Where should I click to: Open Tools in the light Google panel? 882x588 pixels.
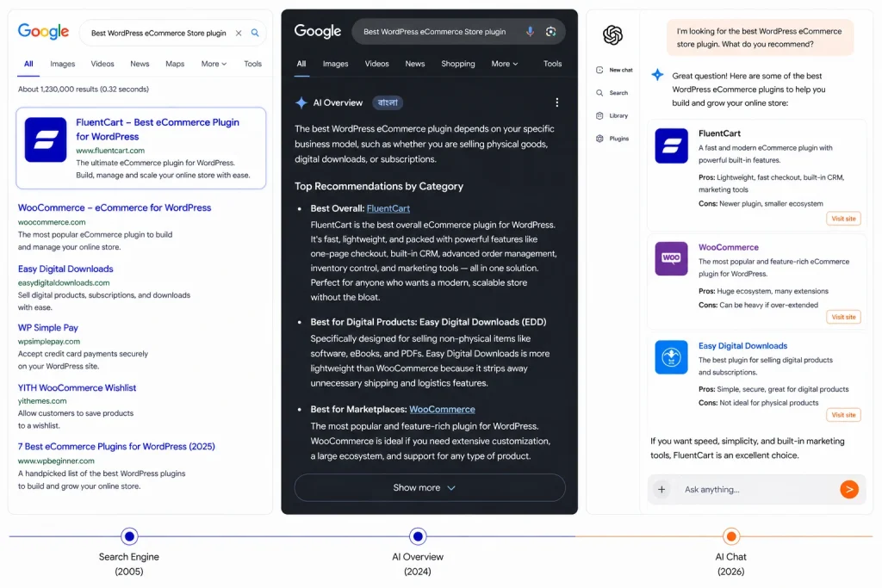pyautogui.click(x=252, y=64)
